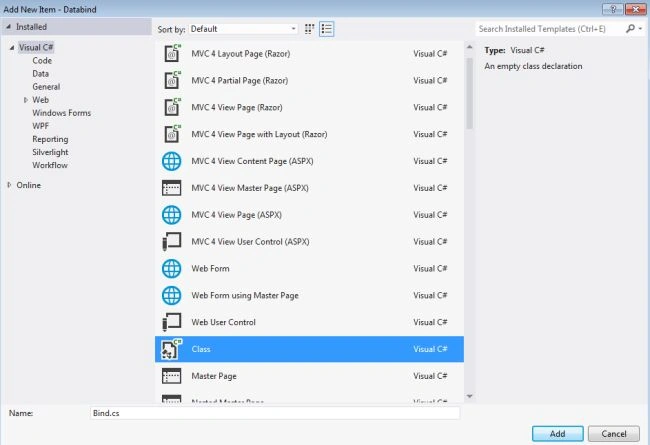
Task: Collapse the Visual C# tree node
Action: 12,47
